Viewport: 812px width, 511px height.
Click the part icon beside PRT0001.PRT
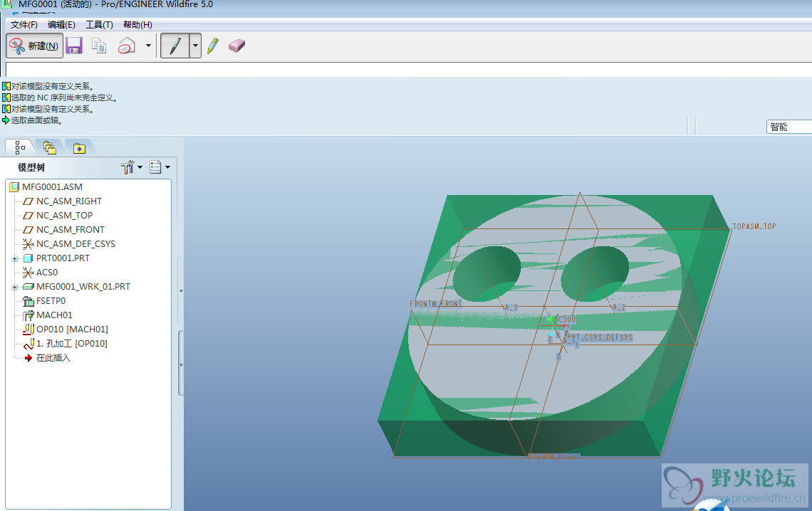28,258
